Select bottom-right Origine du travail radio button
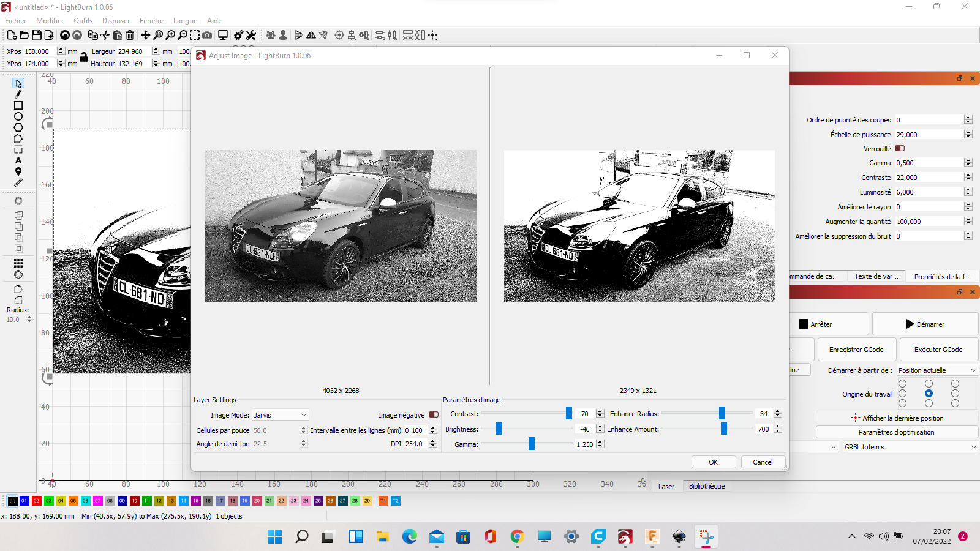 point(956,403)
